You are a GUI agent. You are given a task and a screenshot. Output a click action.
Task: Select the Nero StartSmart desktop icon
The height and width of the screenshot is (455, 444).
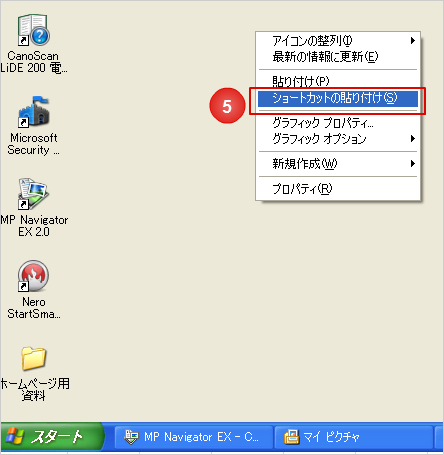tap(33, 276)
